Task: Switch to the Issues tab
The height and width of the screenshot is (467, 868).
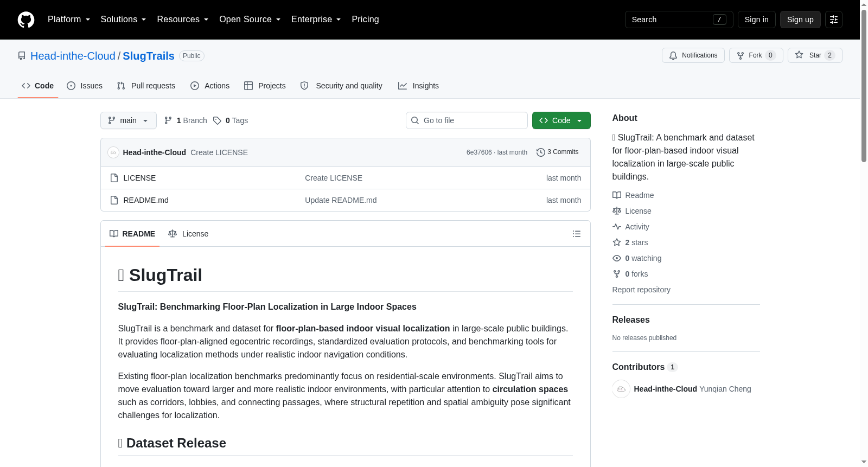Action: point(85,86)
